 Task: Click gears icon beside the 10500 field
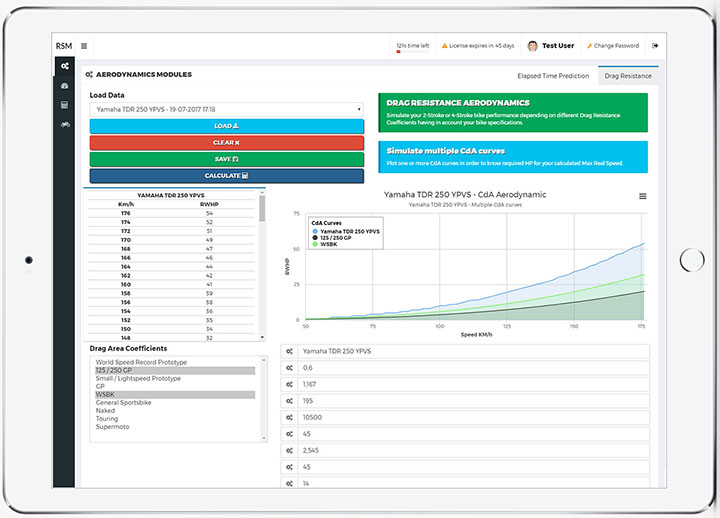point(289,417)
